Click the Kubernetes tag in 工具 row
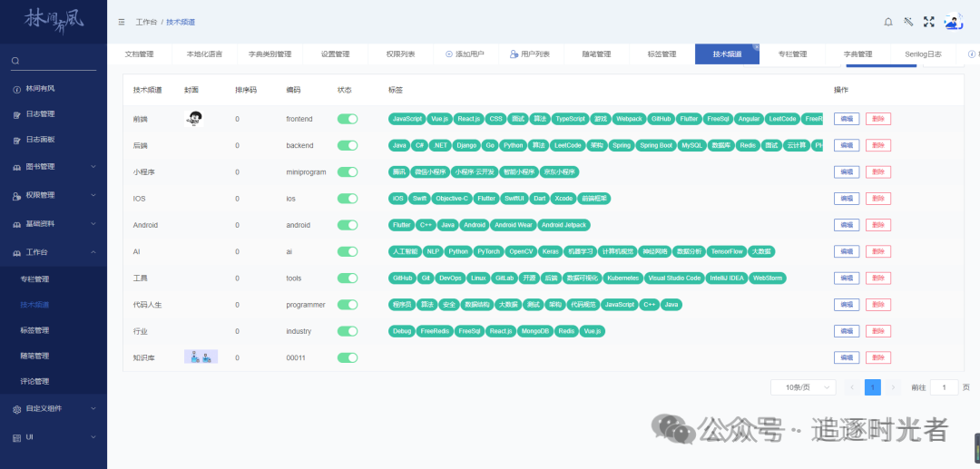This screenshot has width=980, height=469. coord(622,278)
